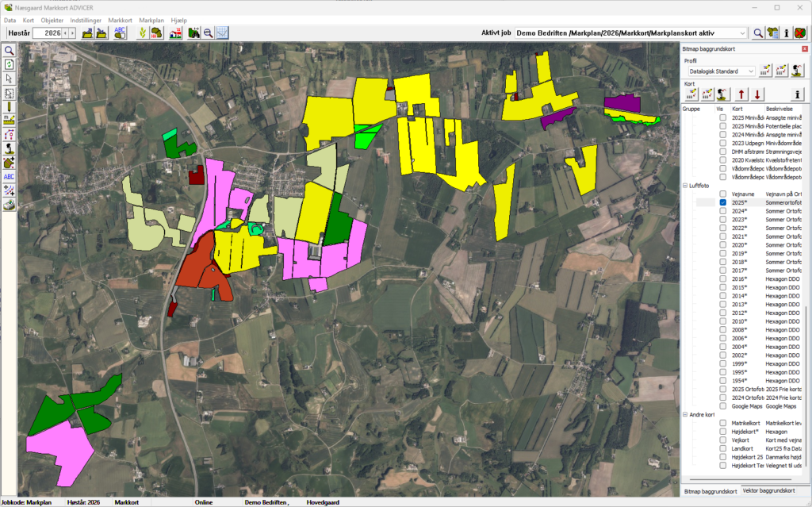Check the Matrikelkort layer box
812x507 pixels.
[x=723, y=423]
